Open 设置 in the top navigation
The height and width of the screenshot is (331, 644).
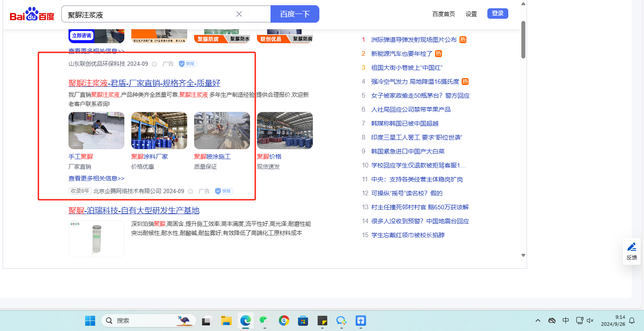pos(471,14)
